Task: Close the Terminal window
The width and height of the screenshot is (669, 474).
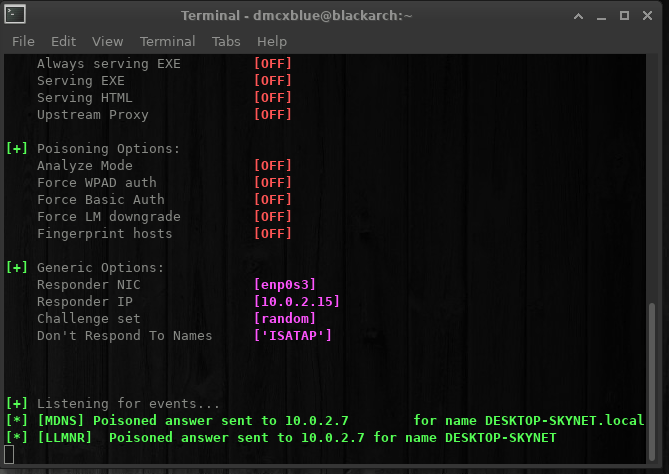Action: (650, 16)
